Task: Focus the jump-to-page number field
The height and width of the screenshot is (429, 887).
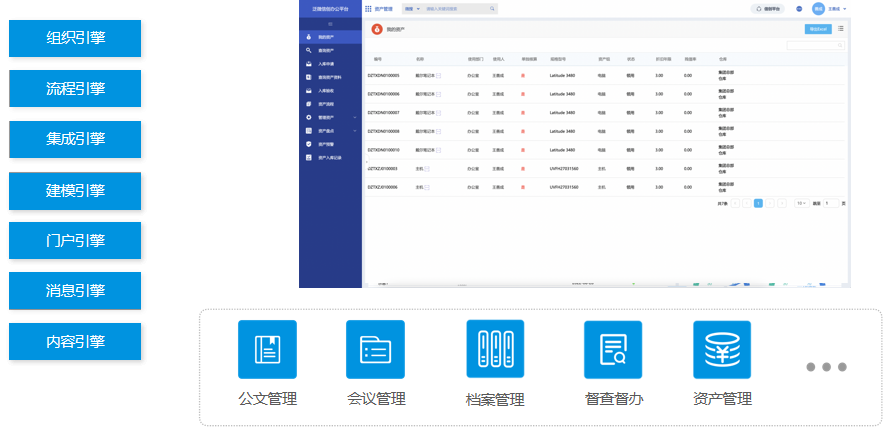Action: point(831,203)
